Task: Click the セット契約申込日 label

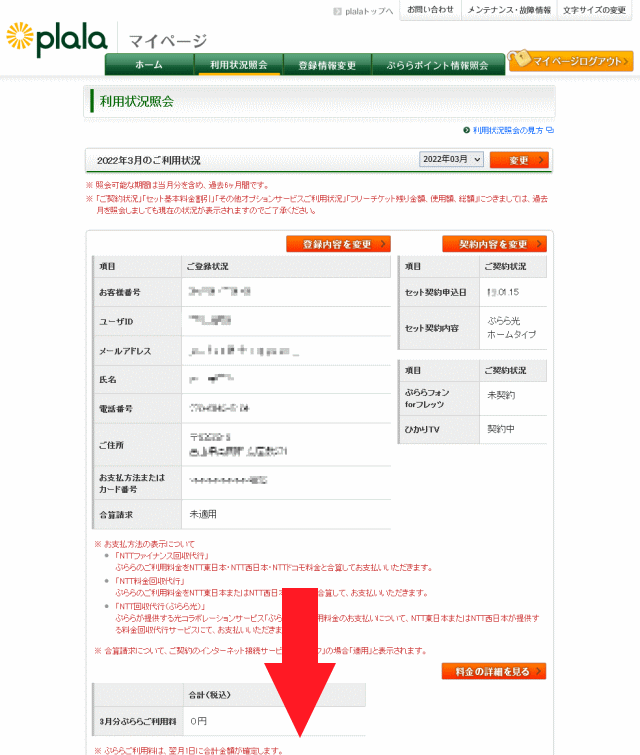Action: click(435, 292)
